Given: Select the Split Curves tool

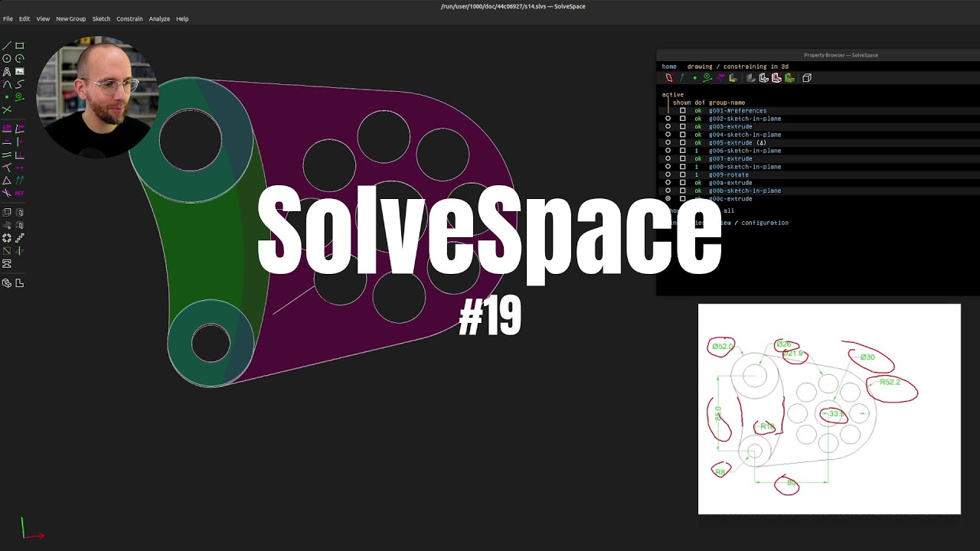Looking at the screenshot, I should pyautogui.click(x=7, y=109).
